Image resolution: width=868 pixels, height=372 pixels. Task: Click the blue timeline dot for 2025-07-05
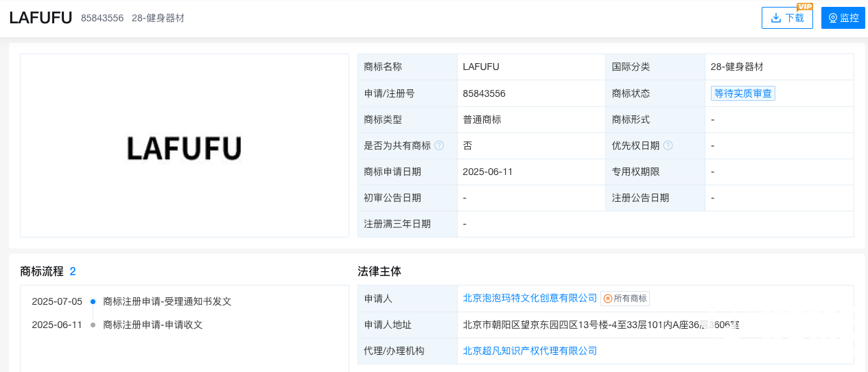(x=93, y=301)
